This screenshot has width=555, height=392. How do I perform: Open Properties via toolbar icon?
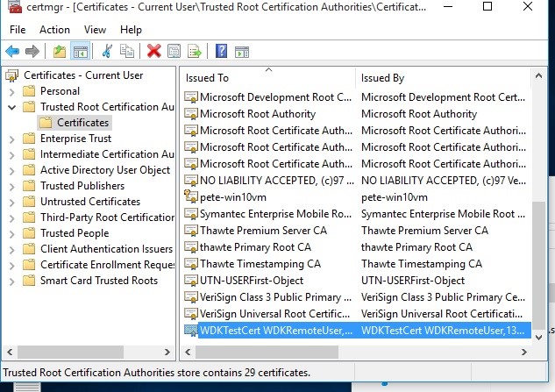pyautogui.click(x=174, y=51)
